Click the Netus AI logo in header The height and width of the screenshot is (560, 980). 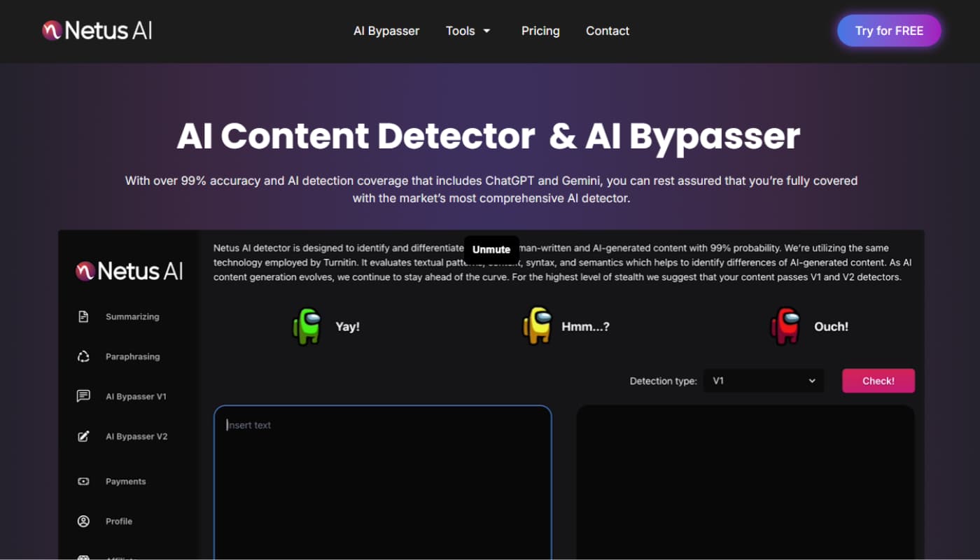coord(97,31)
